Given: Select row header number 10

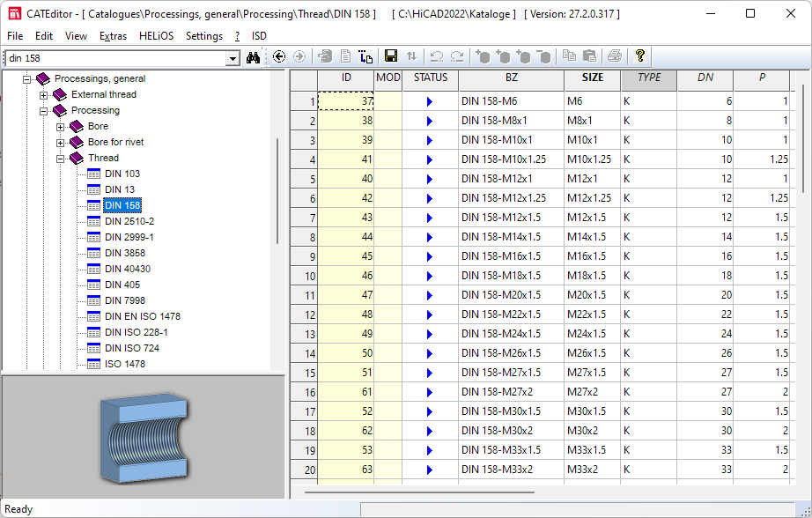Looking at the screenshot, I should (x=304, y=276).
